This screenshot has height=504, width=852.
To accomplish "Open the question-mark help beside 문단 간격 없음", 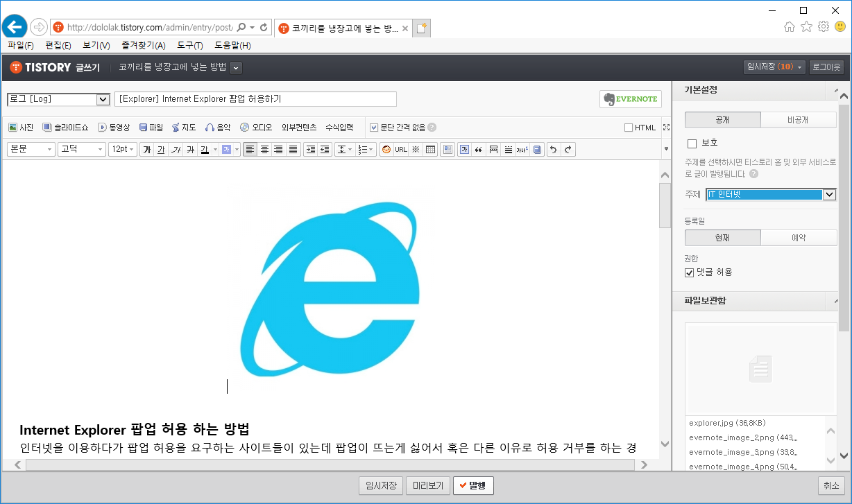I will 432,128.
